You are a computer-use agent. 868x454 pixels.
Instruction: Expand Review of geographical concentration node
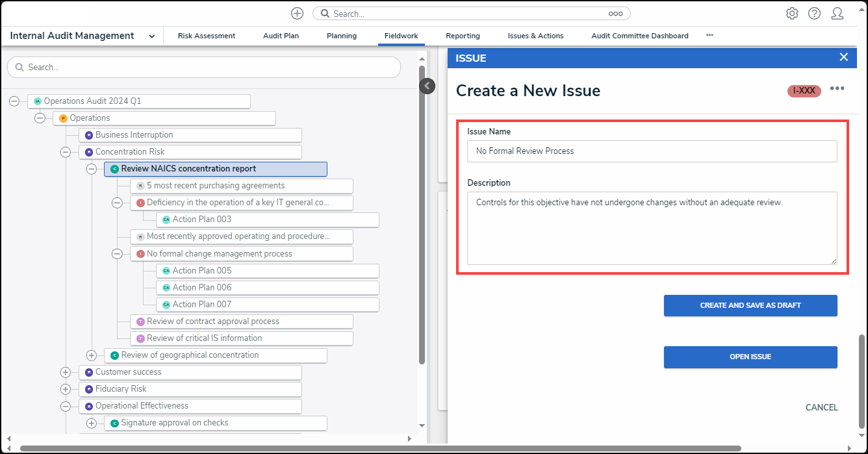click(x=92, y=355)
